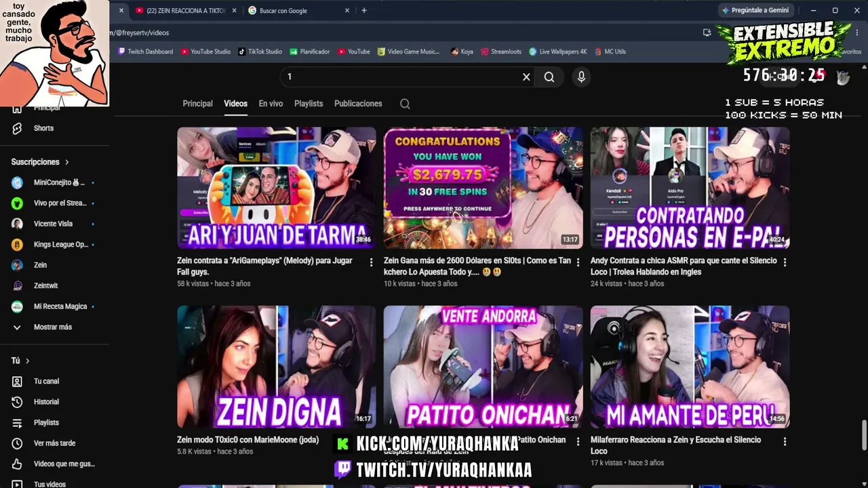Open more options for Milaferraro video
The width and height of the screenshot is (868, 488).
point(785,441)
